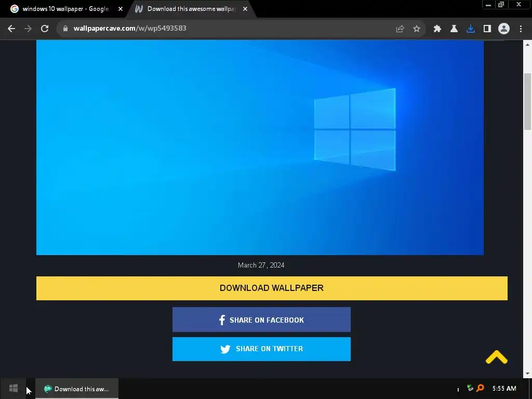This screenshot has height=399, width=532.
Task: Click the forward navigation arrow
Action: (28, 29)
